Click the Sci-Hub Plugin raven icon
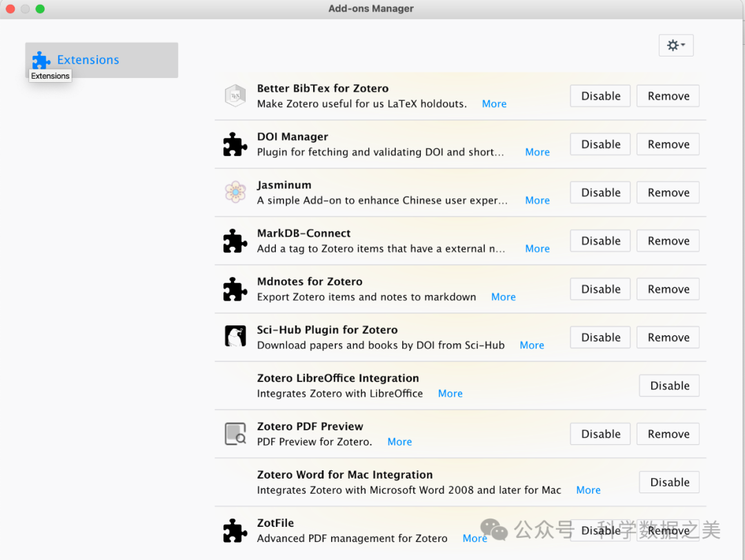Image resolution: width=745 pixels, height=560 pixels. [235, 337]
